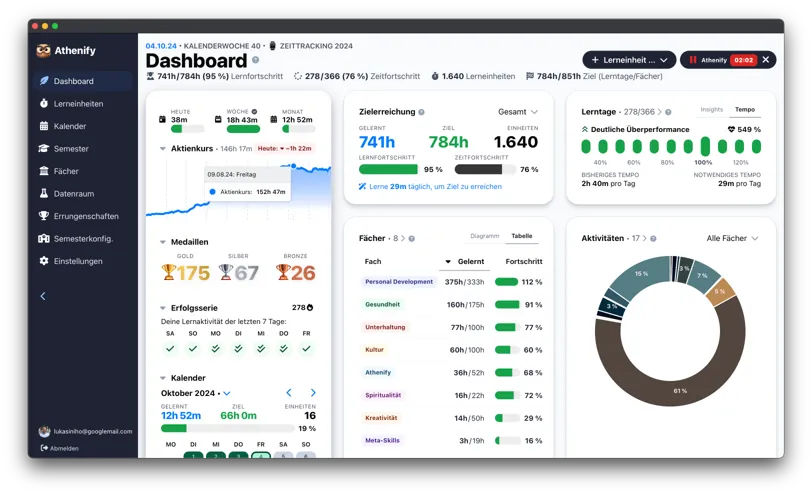Click the bronze trophy icon
Image resolution: width=812 pixels, height=495 pixels.
(x=282, y=272)
